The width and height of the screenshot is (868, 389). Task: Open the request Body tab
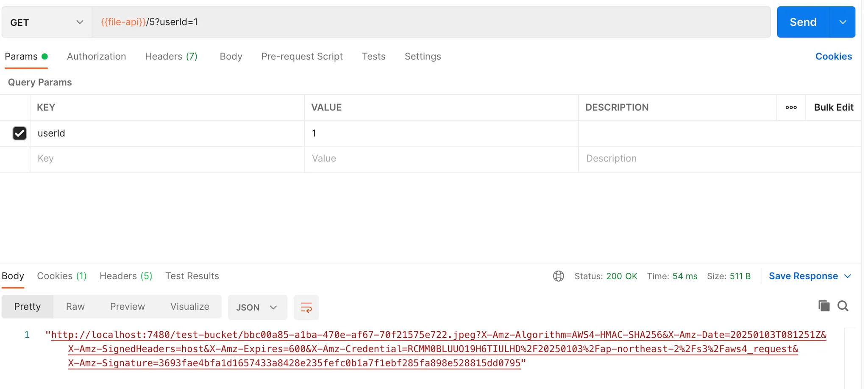pyautogui.click(x=231, y=56)
